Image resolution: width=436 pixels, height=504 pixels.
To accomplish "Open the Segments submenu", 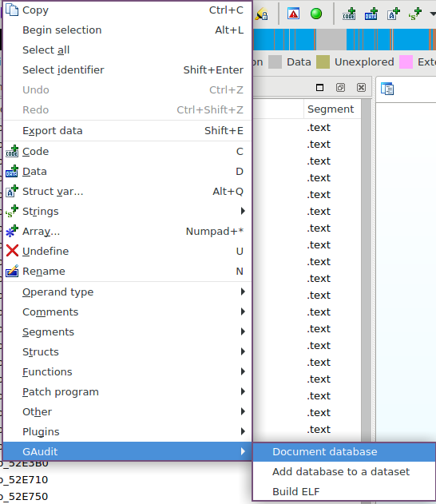I will [127, 331].
